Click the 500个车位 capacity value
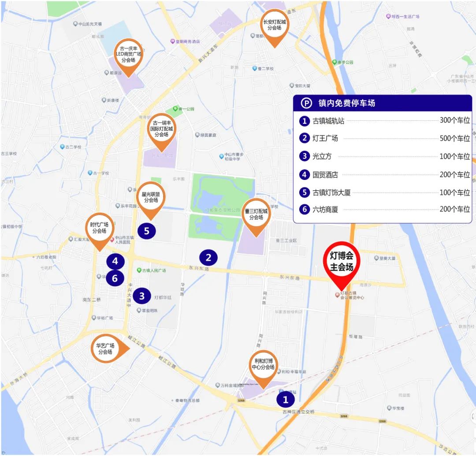The height and width of the screenshot is (456, 476). coord(455,138)
